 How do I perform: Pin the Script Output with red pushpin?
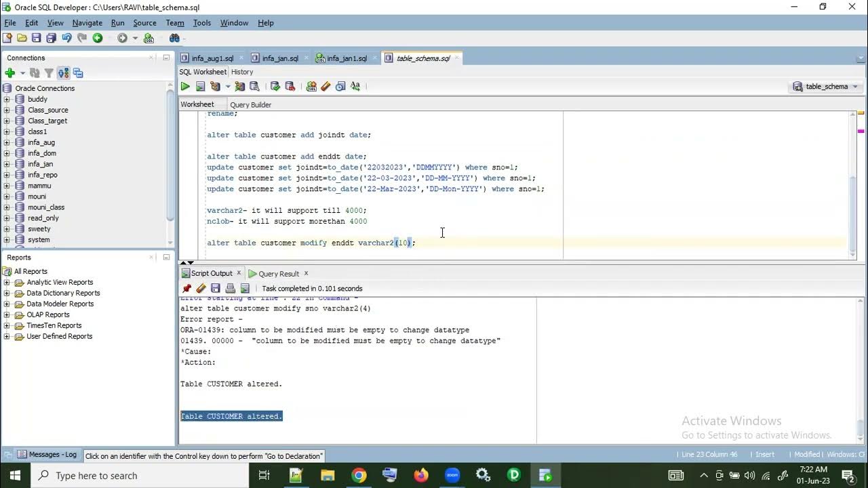pyautogui.click(x=186, y=288)
